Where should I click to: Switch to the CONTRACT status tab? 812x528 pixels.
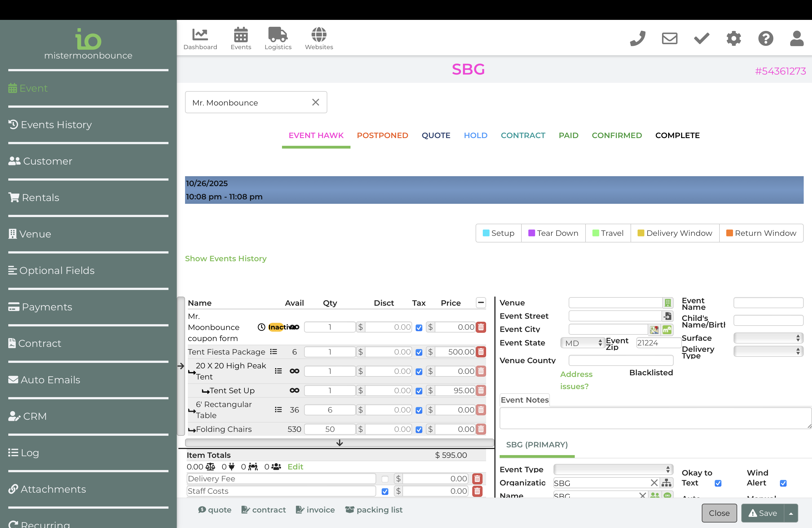coord(523,135)
